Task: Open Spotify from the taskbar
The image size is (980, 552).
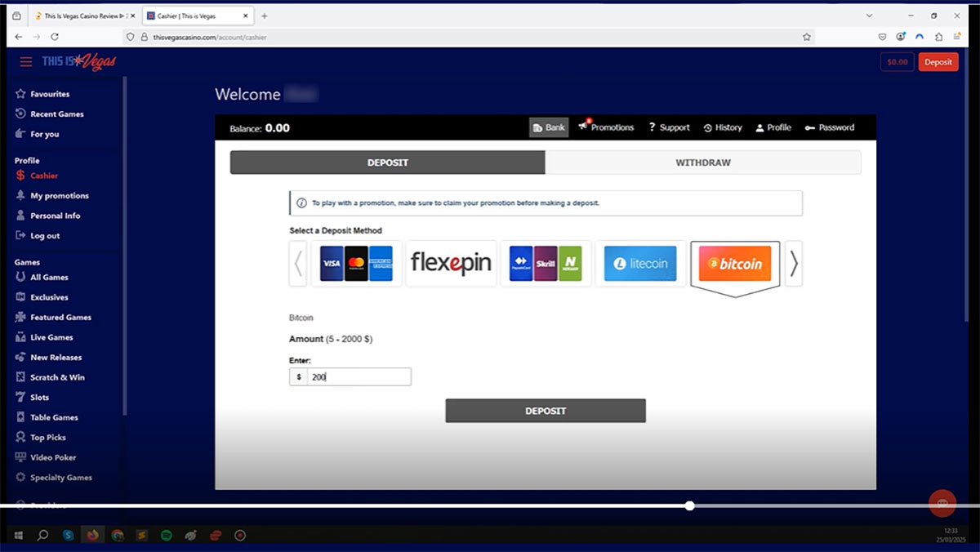Action: [x=167, y=536]
